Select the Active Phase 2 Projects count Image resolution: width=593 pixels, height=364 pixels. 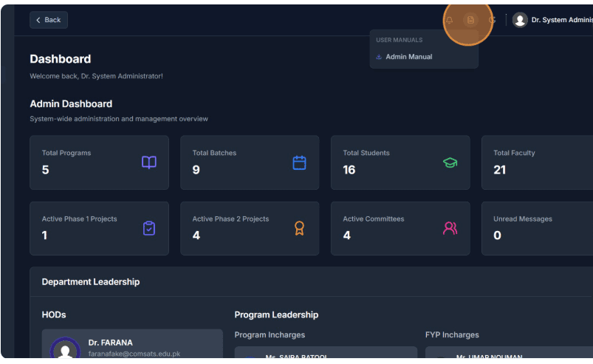[196, 236]
